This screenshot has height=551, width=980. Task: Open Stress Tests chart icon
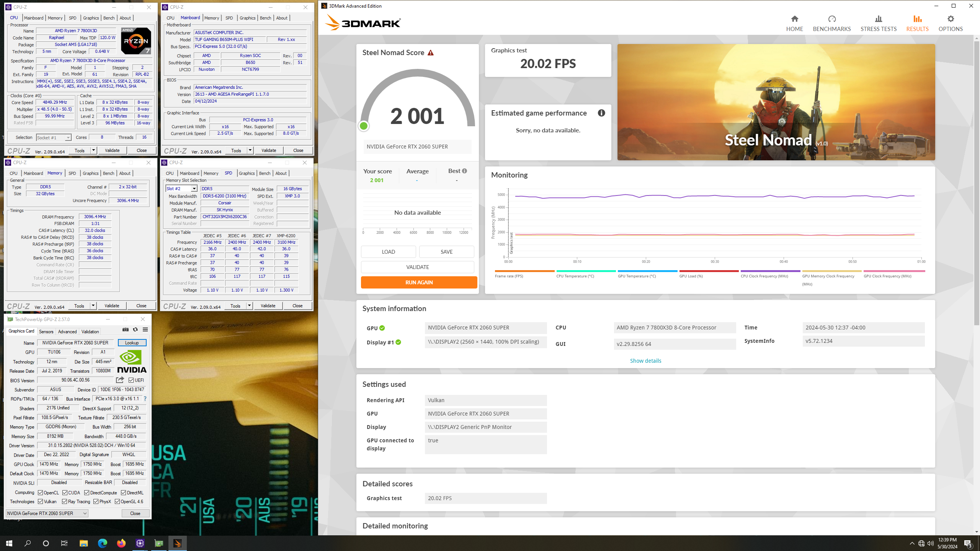tap(879, 19)
